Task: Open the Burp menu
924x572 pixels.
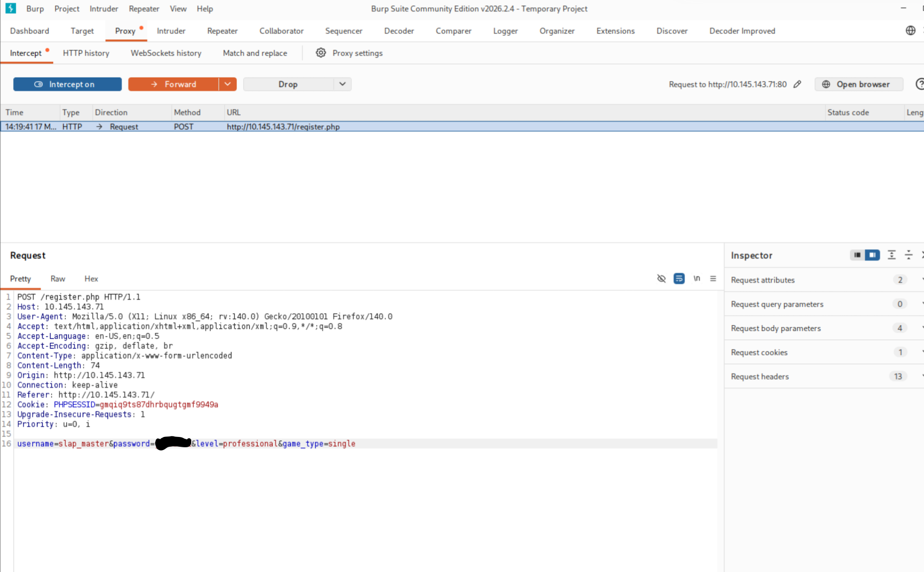Action: 35,8
